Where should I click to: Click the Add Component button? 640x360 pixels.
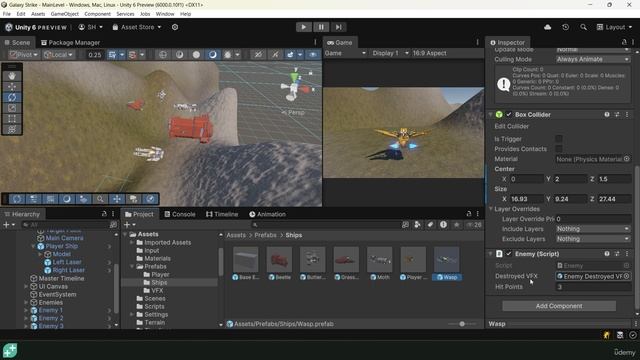click(x=559, y=306)
